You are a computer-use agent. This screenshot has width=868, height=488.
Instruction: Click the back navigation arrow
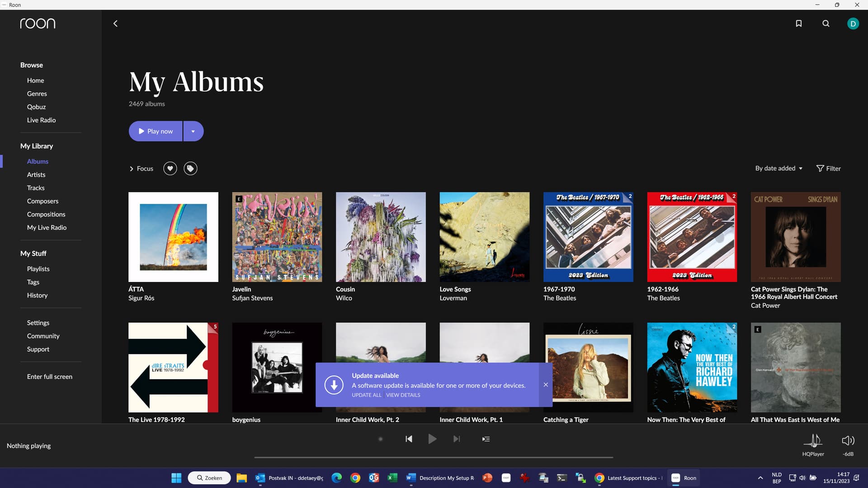(x=115, y=23)
